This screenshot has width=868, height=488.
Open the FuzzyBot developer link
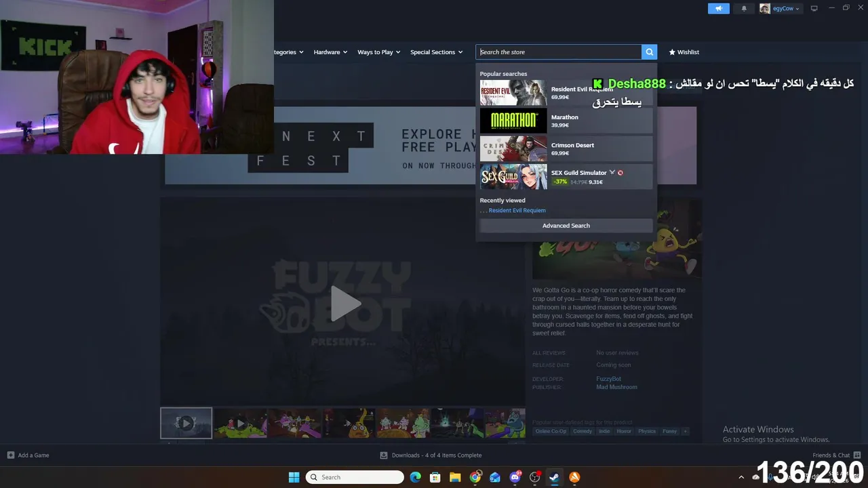[608, 379]
